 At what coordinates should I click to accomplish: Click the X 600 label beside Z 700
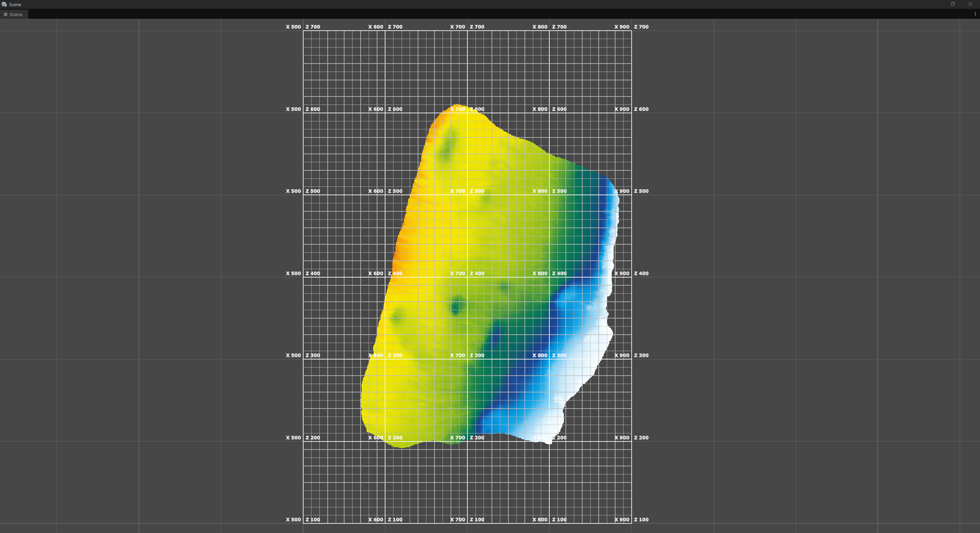pyautogui.click(x=376, y=27)
